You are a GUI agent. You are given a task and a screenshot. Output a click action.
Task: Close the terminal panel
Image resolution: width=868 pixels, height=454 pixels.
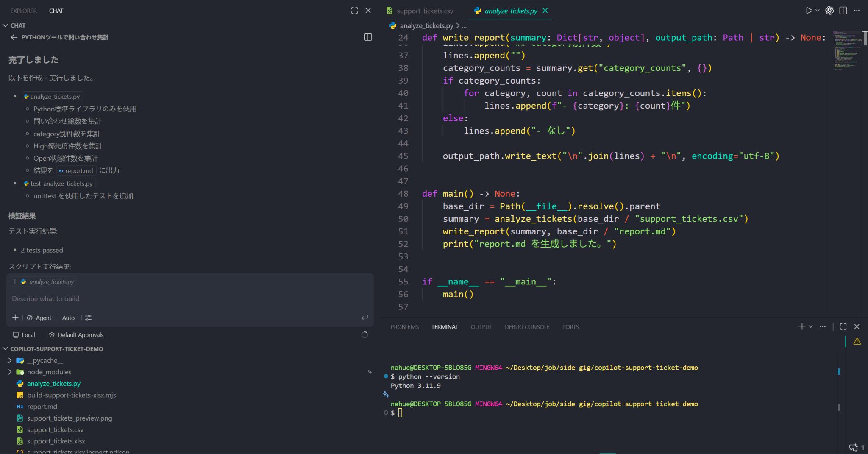pyautogui.click(x=857, y=326)
